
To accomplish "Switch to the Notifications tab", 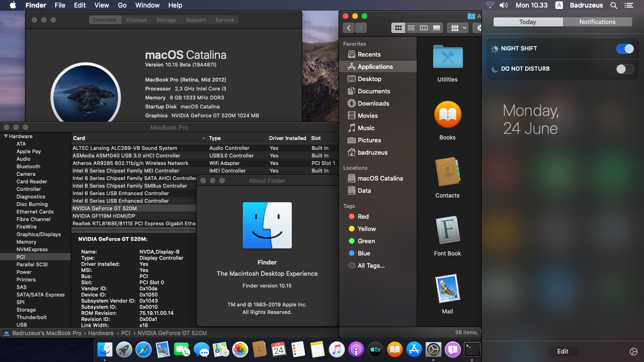I will [597, 22].
